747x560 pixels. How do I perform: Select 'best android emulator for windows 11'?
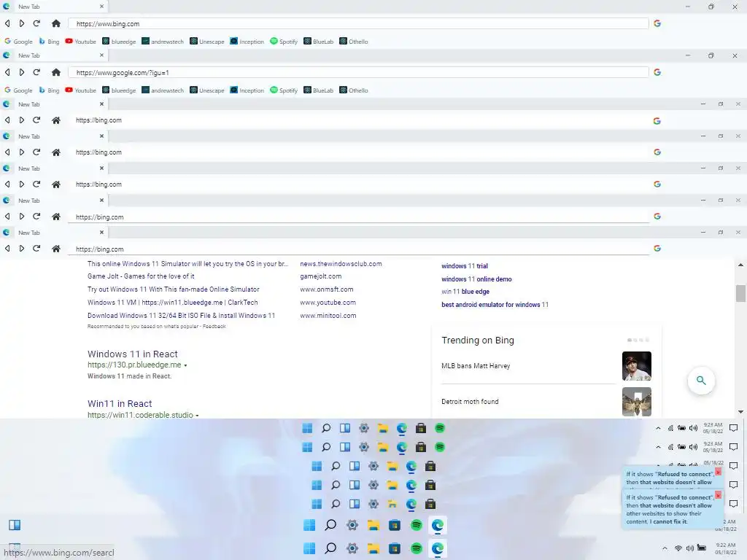pyautogui.click(x=495, y=304)
